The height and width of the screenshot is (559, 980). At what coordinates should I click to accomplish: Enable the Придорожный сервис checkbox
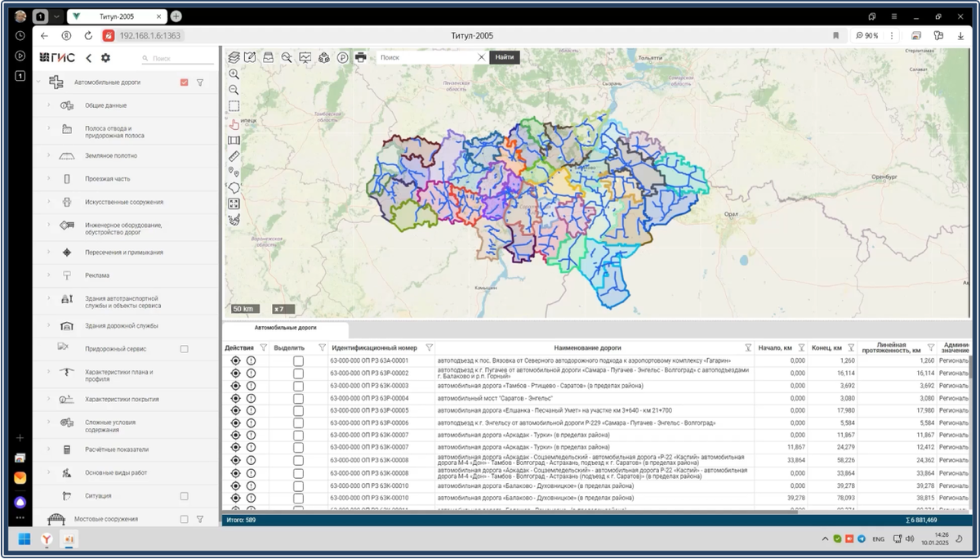185,349
